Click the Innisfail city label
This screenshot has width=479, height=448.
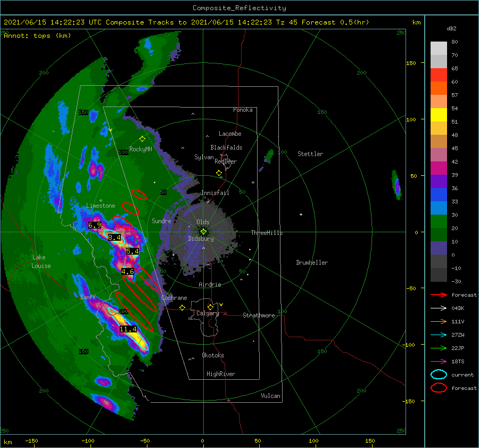(x=215, y=193)
